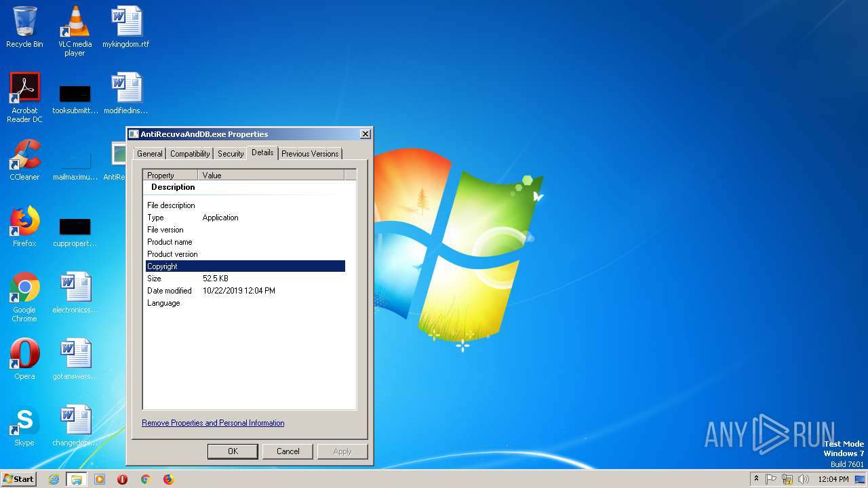Screen dimensions: 868x488
Task: Launch Firefox from the taskbar
Action: (168, 479)
